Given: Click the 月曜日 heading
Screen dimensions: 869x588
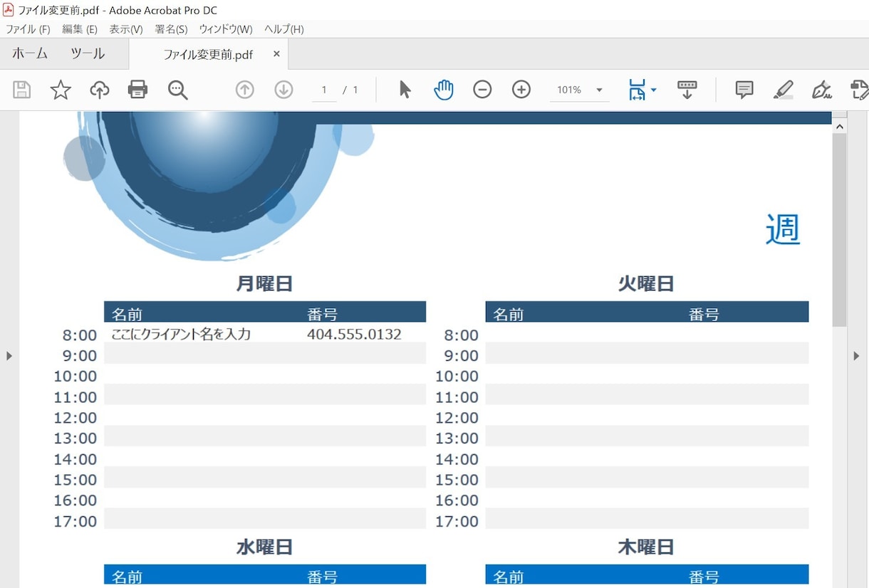Looking at the screenshot, I should 264,284.
